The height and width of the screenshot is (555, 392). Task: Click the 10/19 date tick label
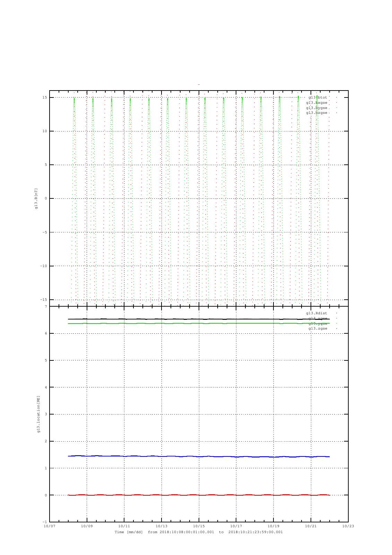click(x=273, y=526)
